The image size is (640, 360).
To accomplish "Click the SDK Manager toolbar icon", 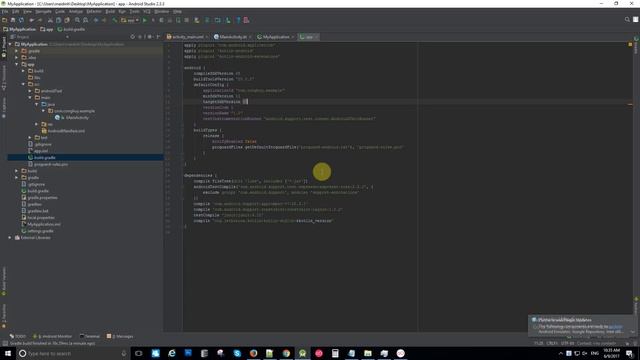I will click(x=228, y=20).
